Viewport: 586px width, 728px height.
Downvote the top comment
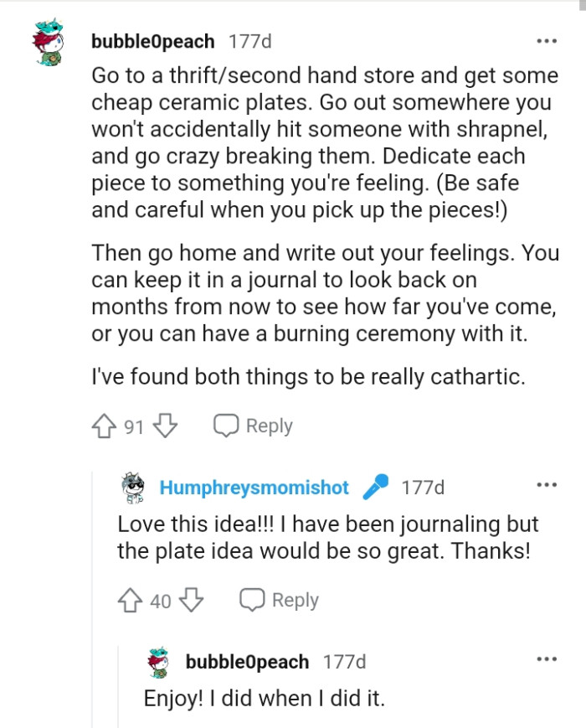163,426
